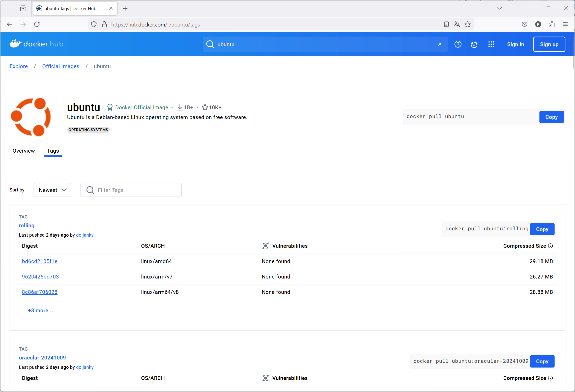This screenshot has height=392, width=575.
Task: Open the oracular-20241009 tag link
Action: [x=42, y=358]
